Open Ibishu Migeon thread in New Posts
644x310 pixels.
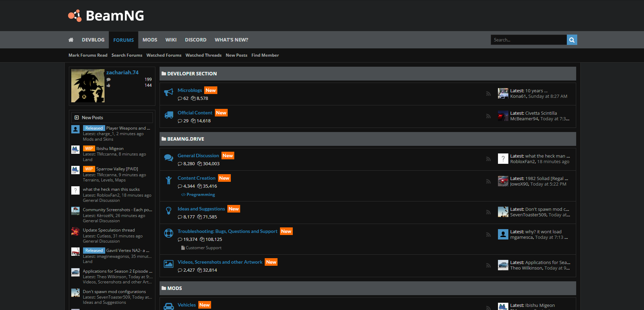(x=110, y=149)
